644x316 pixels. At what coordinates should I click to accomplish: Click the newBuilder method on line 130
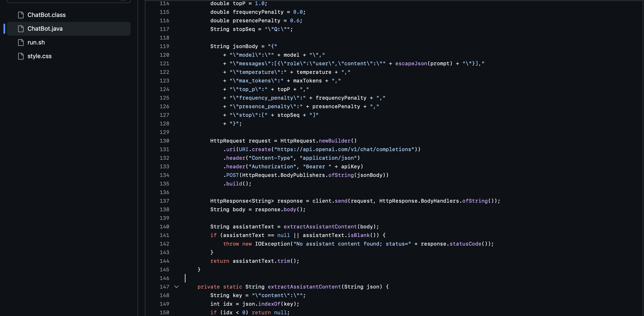coord(334,141)
